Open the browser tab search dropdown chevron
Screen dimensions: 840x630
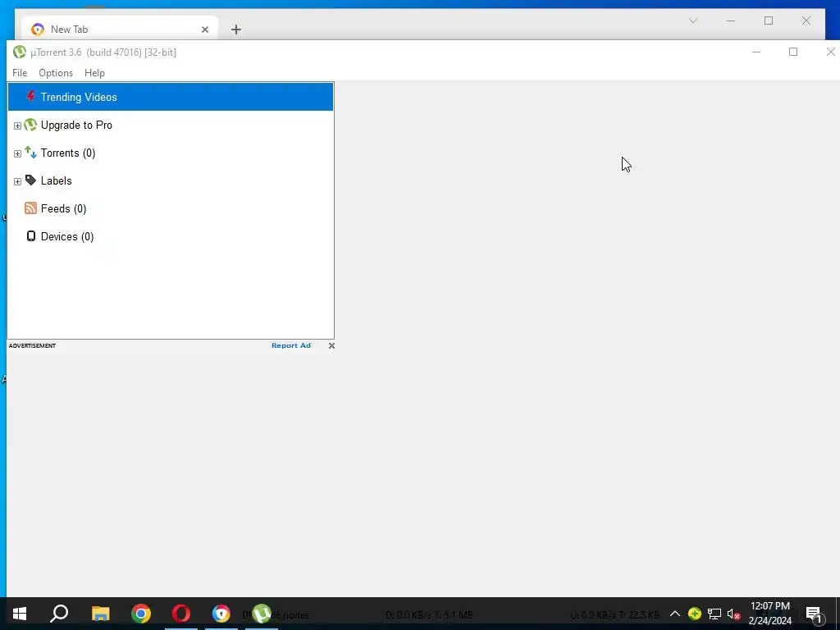[693, 21]
